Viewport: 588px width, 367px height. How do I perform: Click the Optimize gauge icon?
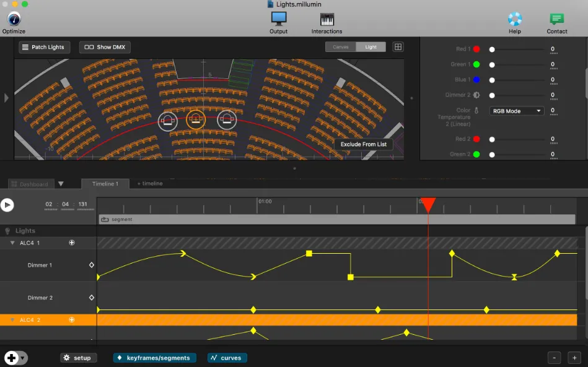pos(14,19)
